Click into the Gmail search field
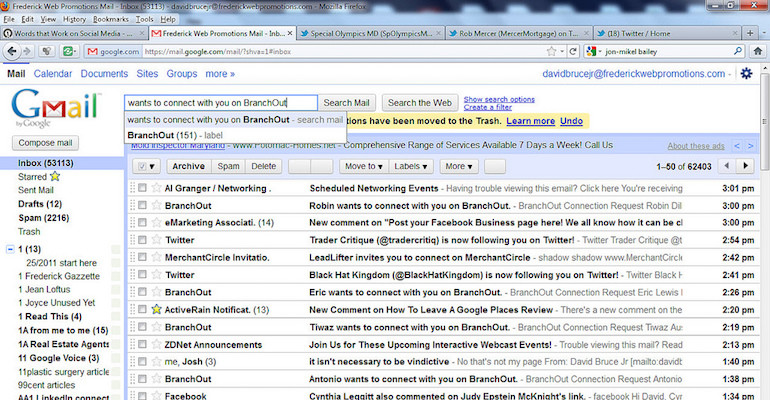This screenshot has width=770, height=400. (x=220, y=102)
